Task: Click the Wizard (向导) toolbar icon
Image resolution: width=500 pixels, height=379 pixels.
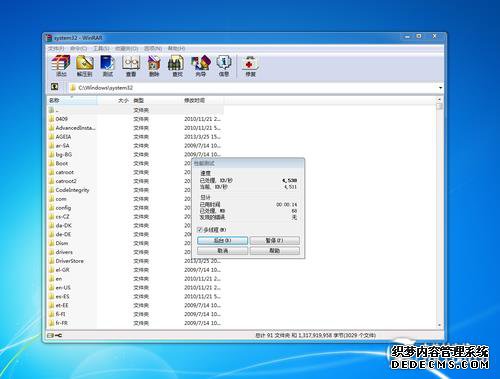Action: (x=200, y=66)
